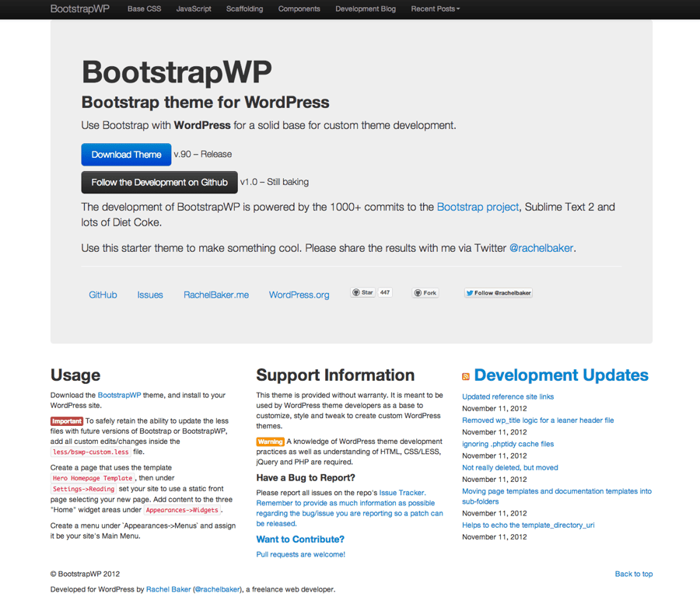Open ignoring .phptidy cache files post
Image resolution: width=700 pixels, height=597 pixels.
[x=508, y=444]
